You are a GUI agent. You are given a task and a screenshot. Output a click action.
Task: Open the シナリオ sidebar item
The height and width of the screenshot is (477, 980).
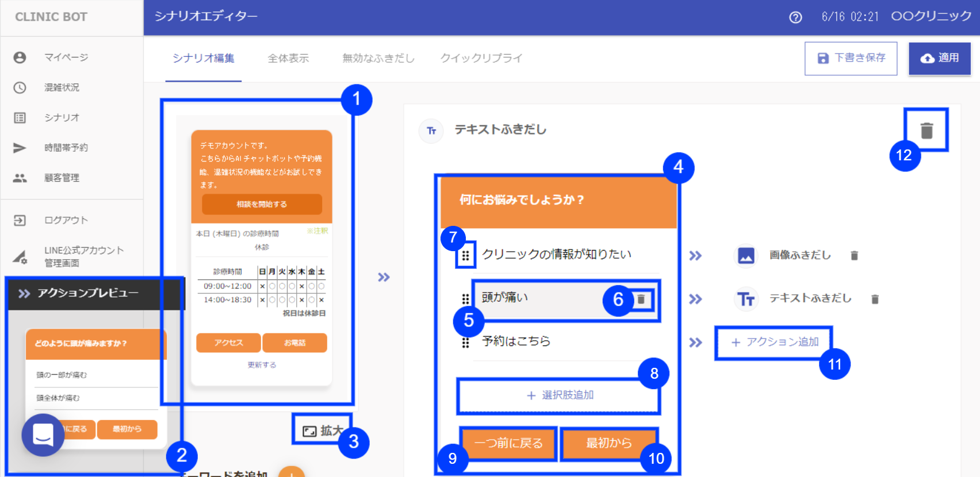click(62, 118)
